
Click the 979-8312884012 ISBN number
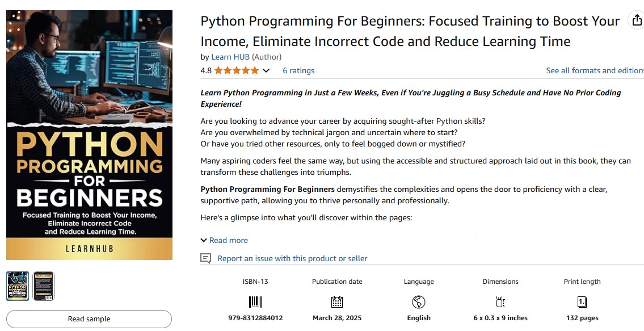click(255, 318)
